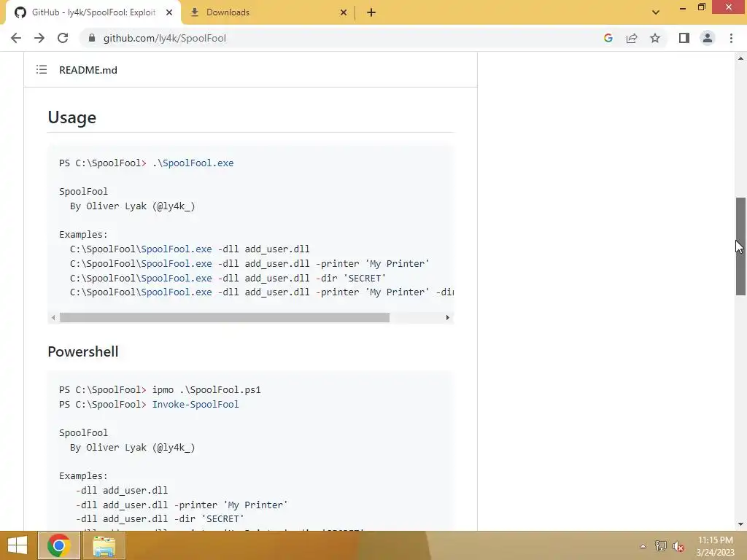The width and height of the screenshot is (747, 560).
Task: Reload the GitHub page
Action: (x=63, y=38)
